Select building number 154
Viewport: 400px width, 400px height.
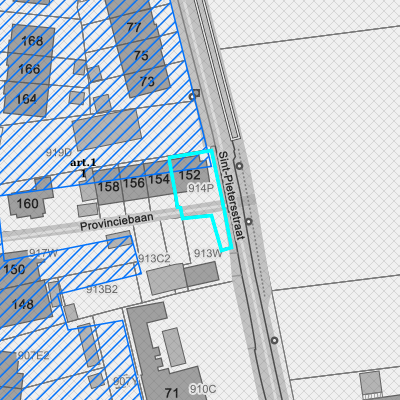[x=159, y=179]
